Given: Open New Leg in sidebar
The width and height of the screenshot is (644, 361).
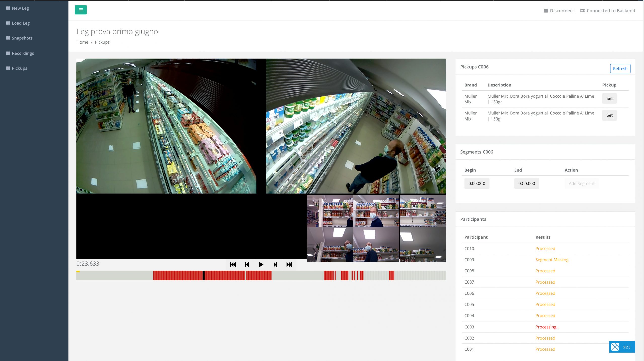Looking at the screenshot, I should point(17,8).
